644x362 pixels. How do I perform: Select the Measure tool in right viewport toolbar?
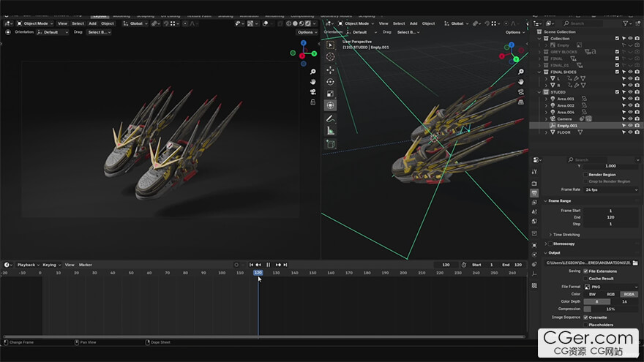click(330, 131)
